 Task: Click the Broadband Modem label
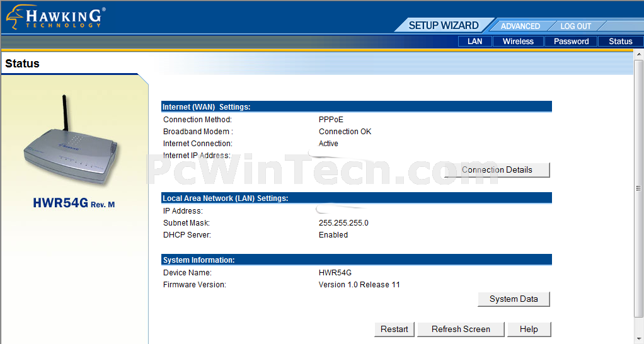tap(198, 131)
